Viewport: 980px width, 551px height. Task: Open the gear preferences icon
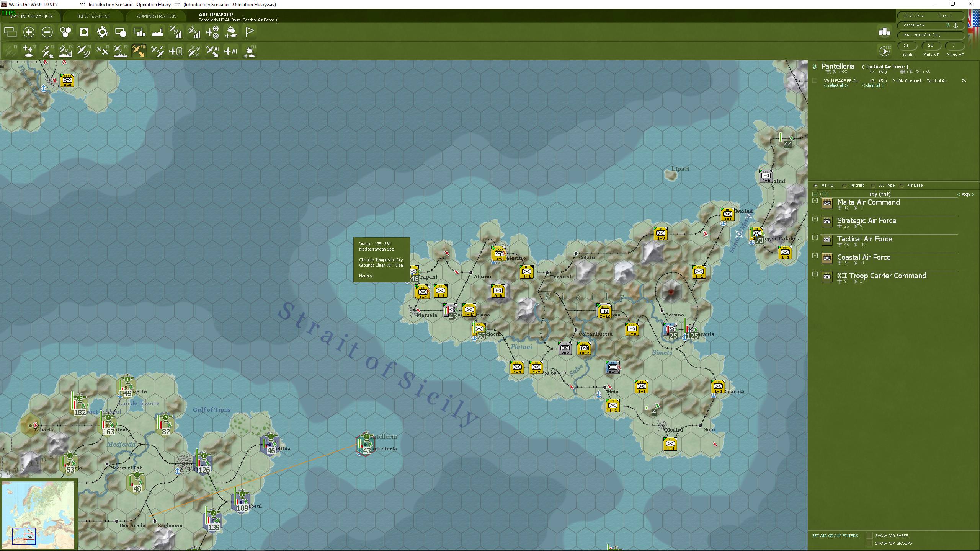pos(102,32)
